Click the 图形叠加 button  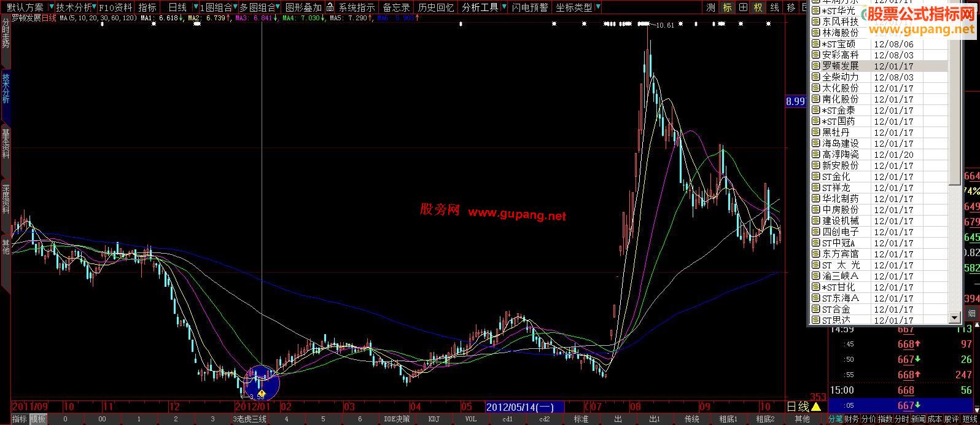[303, 7]
